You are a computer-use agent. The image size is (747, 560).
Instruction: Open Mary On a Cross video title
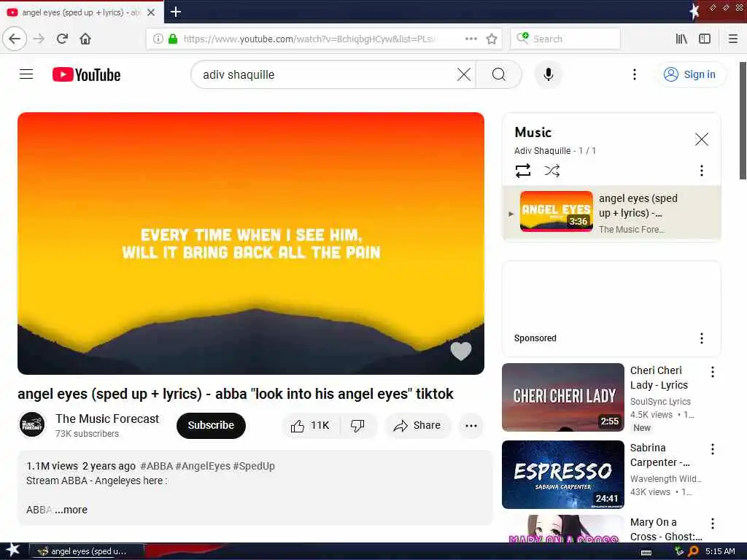[x=665, y=529]
